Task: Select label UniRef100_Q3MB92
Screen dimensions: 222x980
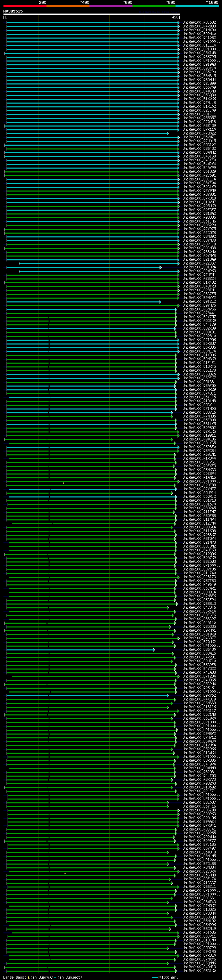Action: tap(199, 237)
